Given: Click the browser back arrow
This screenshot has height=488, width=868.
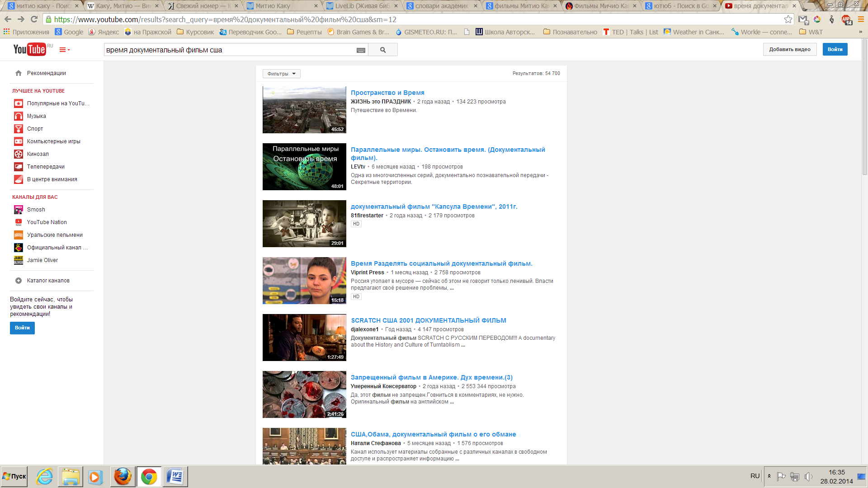Looking at the screenshot, I should tap(8, 19).
